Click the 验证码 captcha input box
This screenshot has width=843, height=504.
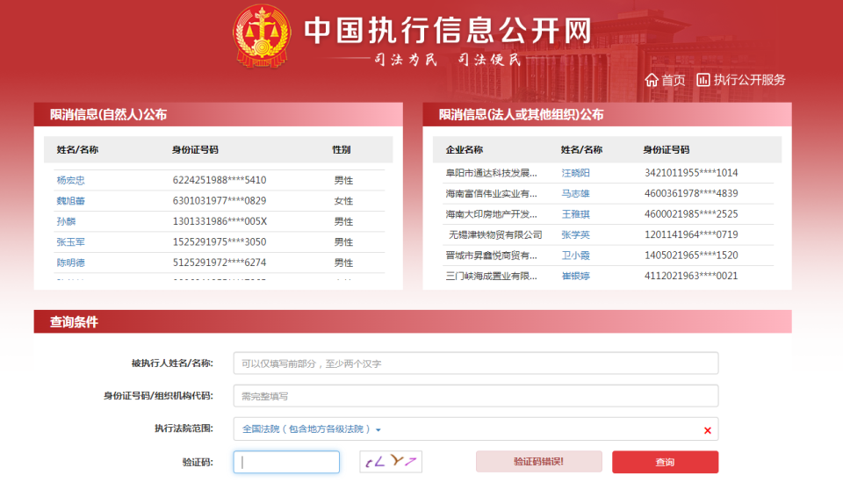click(x=286, y=462)
